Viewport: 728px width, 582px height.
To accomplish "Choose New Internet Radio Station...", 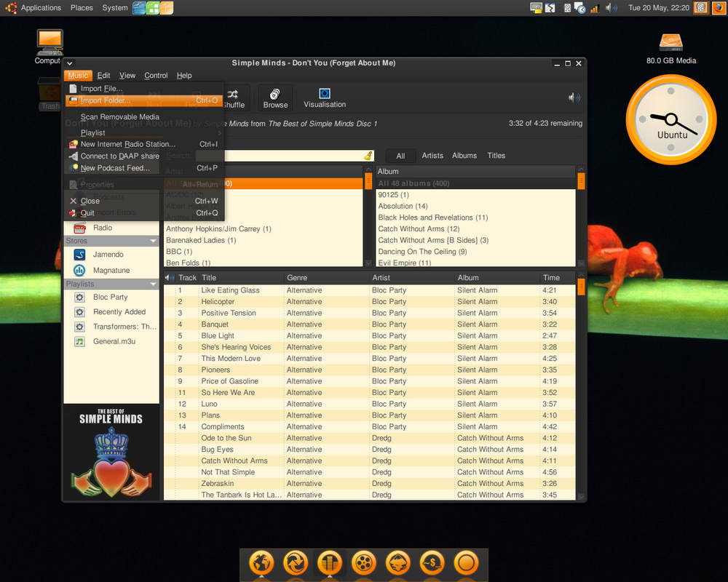I will point(144,144).
